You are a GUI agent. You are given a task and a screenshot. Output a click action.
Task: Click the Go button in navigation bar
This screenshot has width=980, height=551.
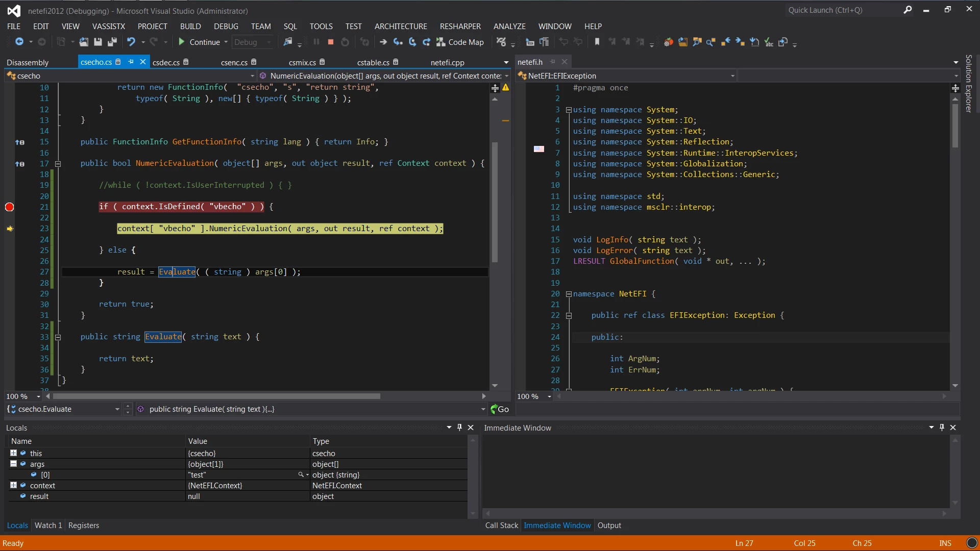(x=500, y=409)
